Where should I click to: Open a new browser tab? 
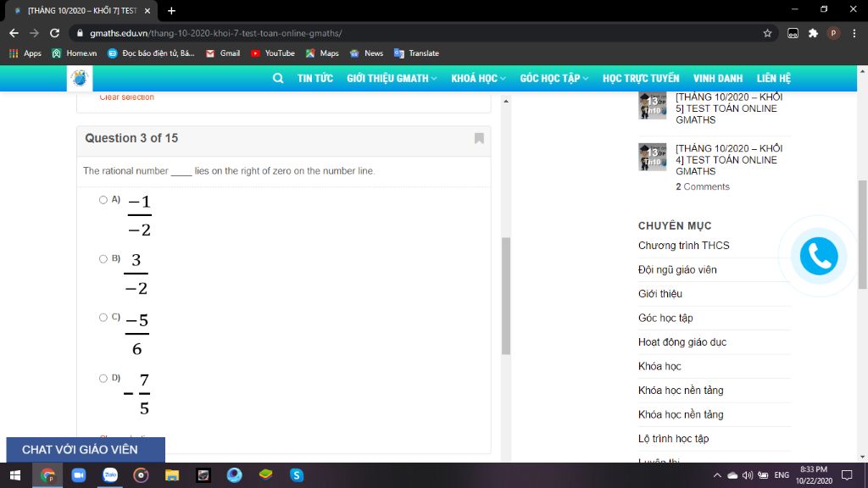pyautogui.click(x=171, y=10)
